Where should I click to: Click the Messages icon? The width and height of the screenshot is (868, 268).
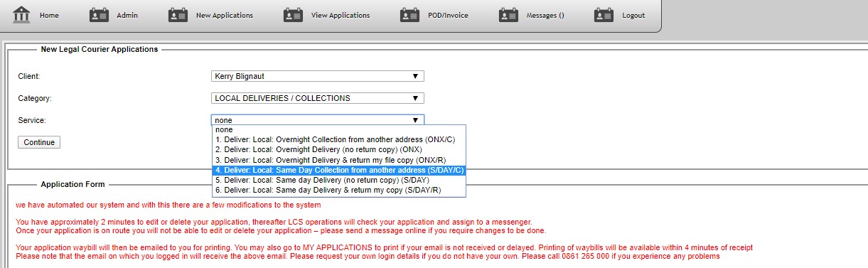508,15
